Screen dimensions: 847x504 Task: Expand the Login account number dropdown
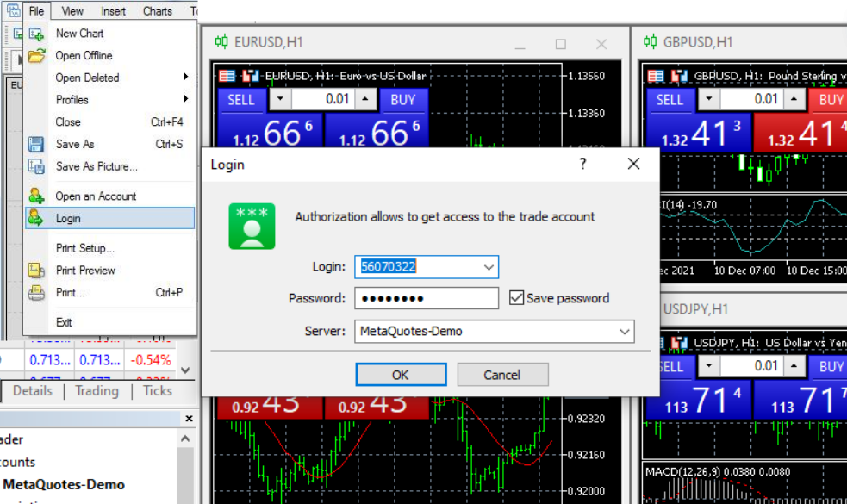point(489,267)
